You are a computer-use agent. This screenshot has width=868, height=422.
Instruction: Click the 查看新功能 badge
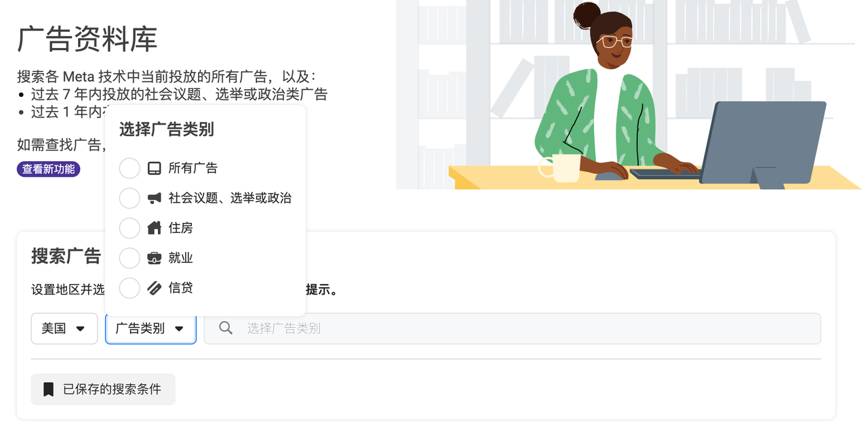49,169
